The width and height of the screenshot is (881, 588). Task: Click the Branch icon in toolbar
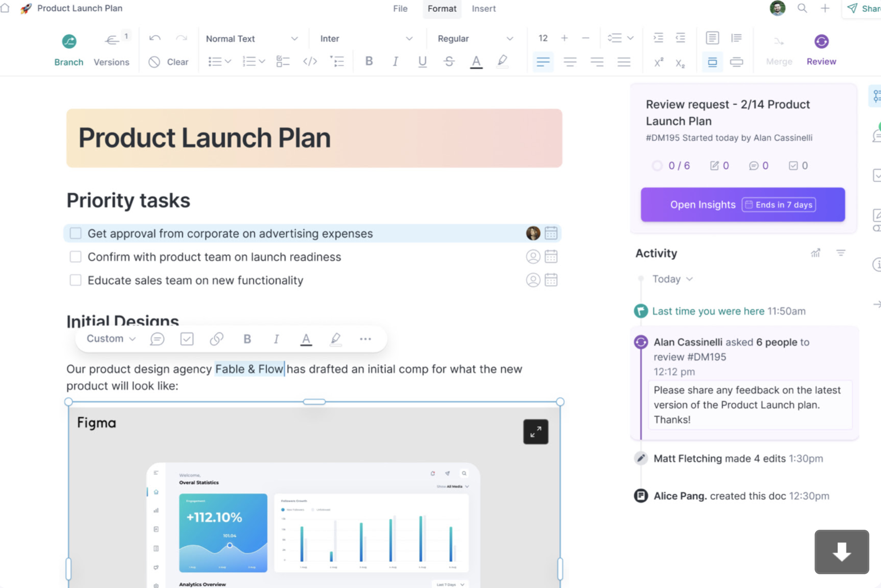click(69, 41)
